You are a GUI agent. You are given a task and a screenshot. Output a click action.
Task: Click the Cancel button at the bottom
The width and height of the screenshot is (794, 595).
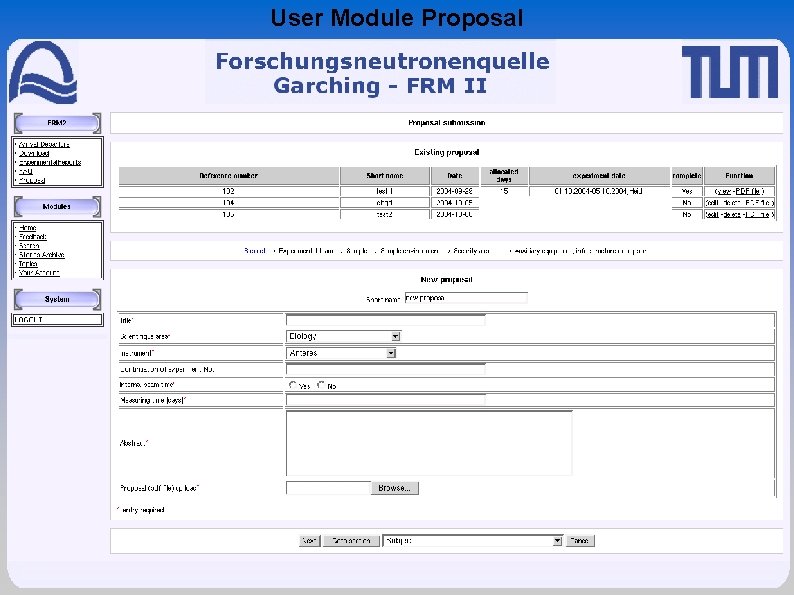click(580, 541)
